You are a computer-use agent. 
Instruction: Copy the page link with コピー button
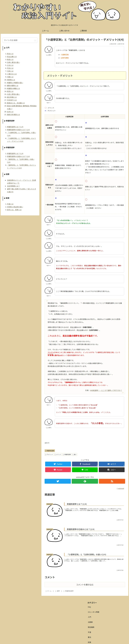pyautogui.click(x=112, y=470)
